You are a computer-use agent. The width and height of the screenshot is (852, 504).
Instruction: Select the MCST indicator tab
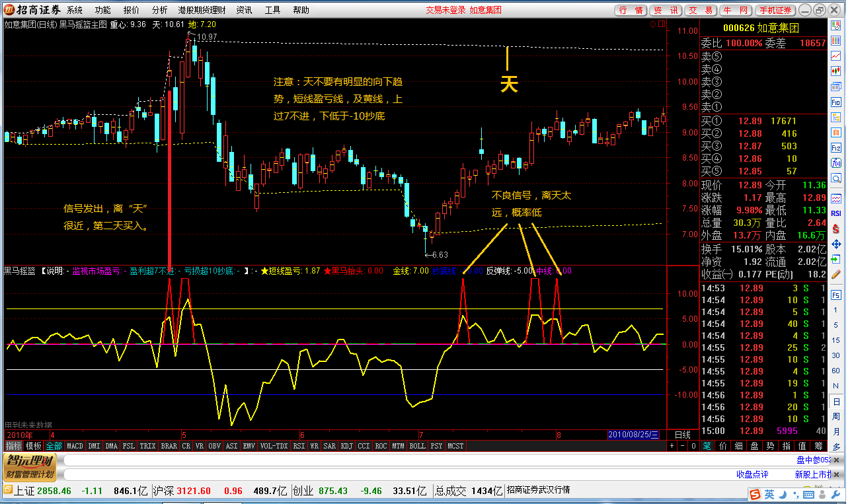pos(455,446)
